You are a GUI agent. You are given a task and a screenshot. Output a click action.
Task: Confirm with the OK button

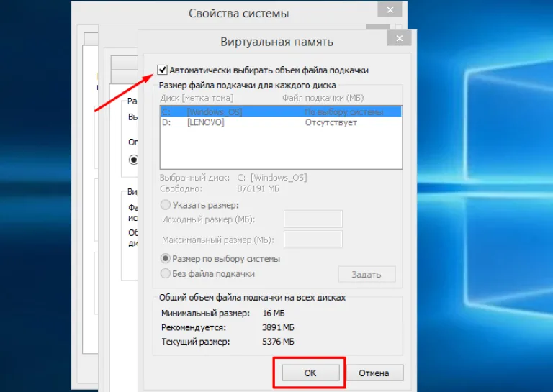tap(310, 373)
